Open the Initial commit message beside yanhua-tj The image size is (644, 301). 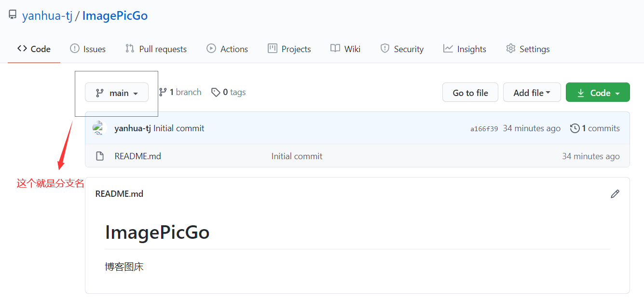pos(179,128)
